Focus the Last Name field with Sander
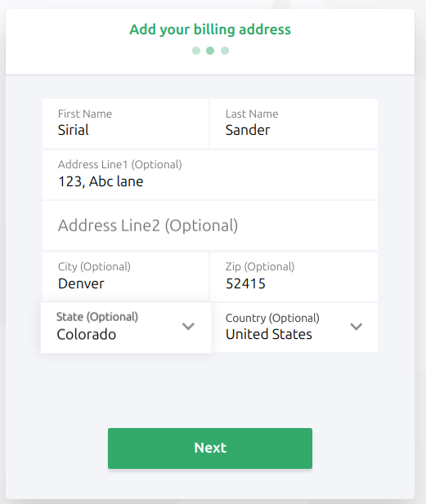The width and height of the screenshot is (426, 504). pyautogui.click(x=294, y=123)
